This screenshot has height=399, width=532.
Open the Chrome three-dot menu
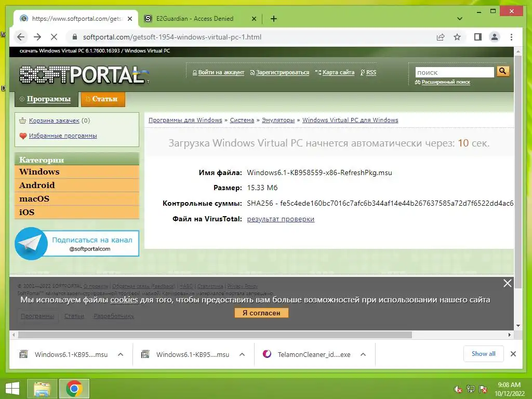[511, 37]
